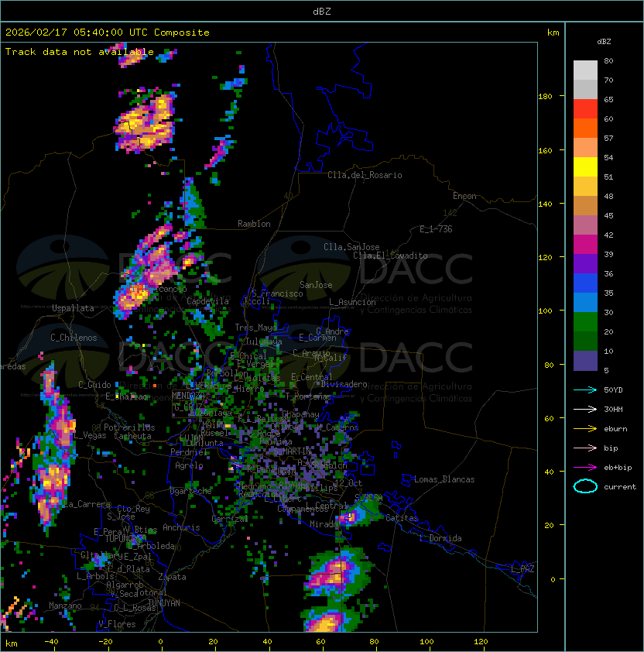Click the 'La_Carrera' place label

click(87, 504)
